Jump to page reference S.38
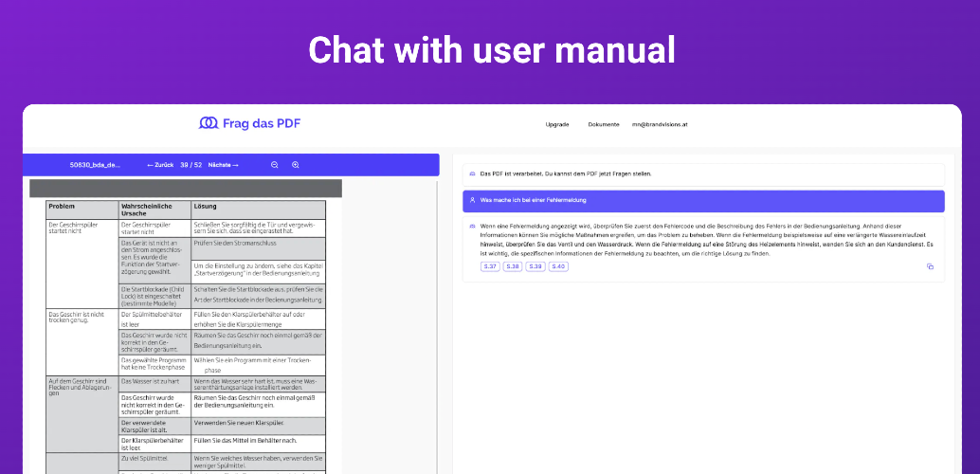This screenshot has height=474, width=980. (513, 267)
